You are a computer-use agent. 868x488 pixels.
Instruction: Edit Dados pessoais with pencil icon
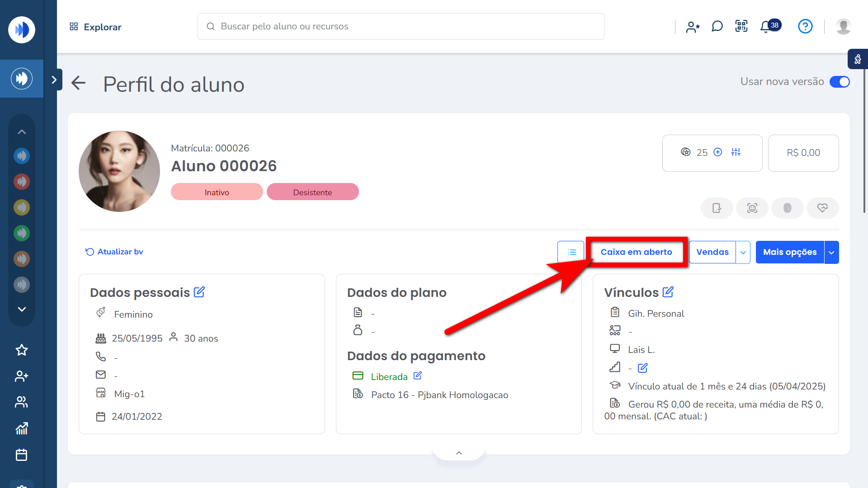[x=199, y=292]
